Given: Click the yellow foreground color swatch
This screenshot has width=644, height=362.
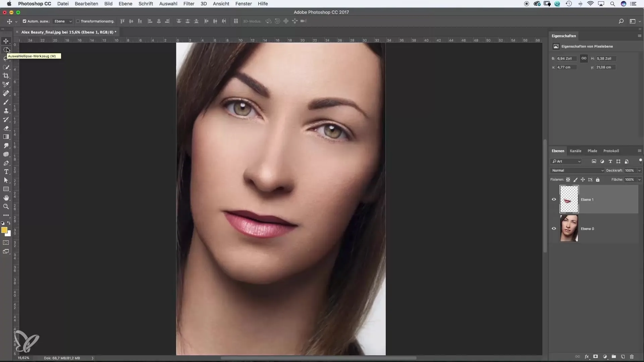Looking at the screenshot, I should (4, 230).
